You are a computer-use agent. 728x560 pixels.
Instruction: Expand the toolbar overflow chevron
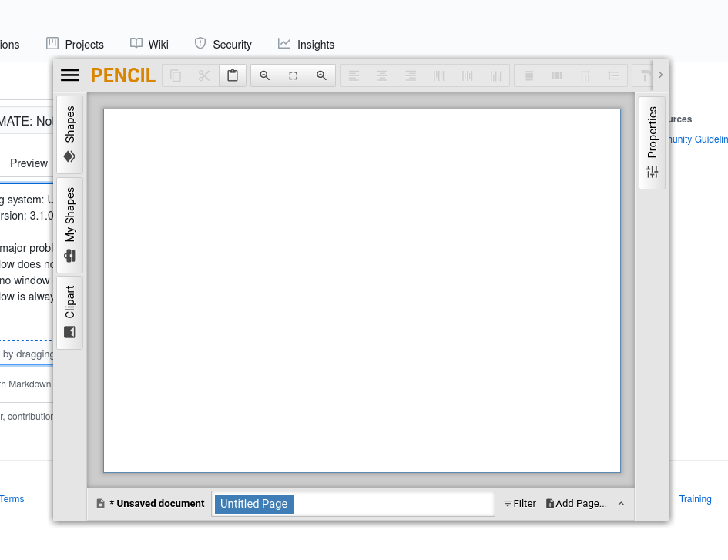(661, 75)
